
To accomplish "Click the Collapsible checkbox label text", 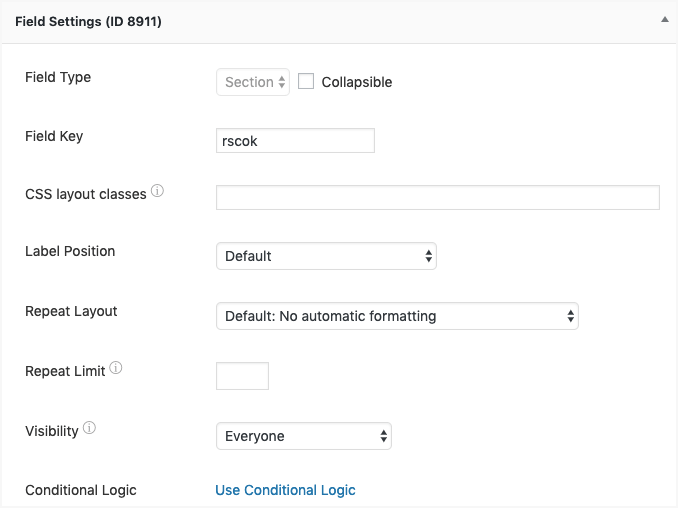I will [x=357, y=82].
